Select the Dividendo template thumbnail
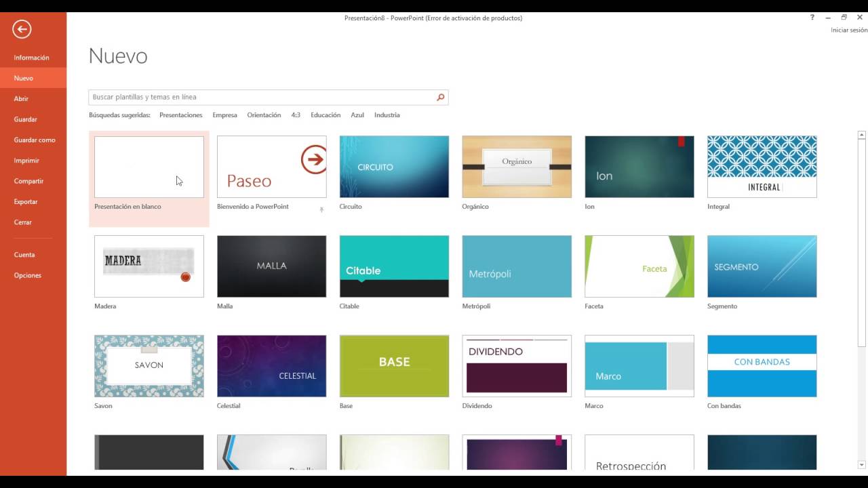Screen dimensions: 868x488 517,366
